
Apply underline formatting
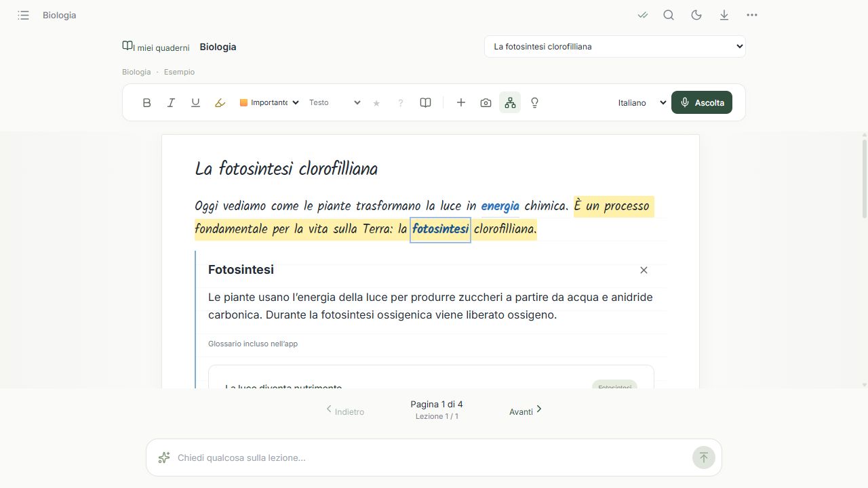click(195, 102)
